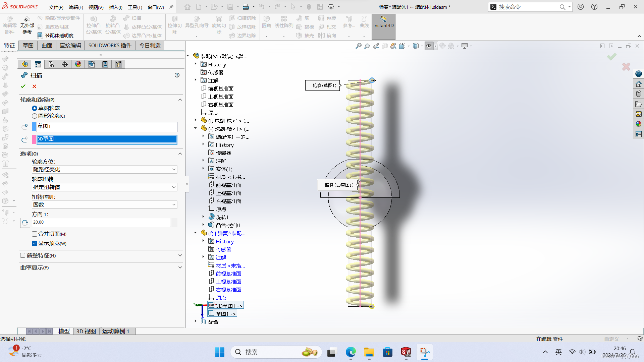Screen dimensions: 644x362
Task: Click the sweep help question-mark icon
Action: [177, 75]
